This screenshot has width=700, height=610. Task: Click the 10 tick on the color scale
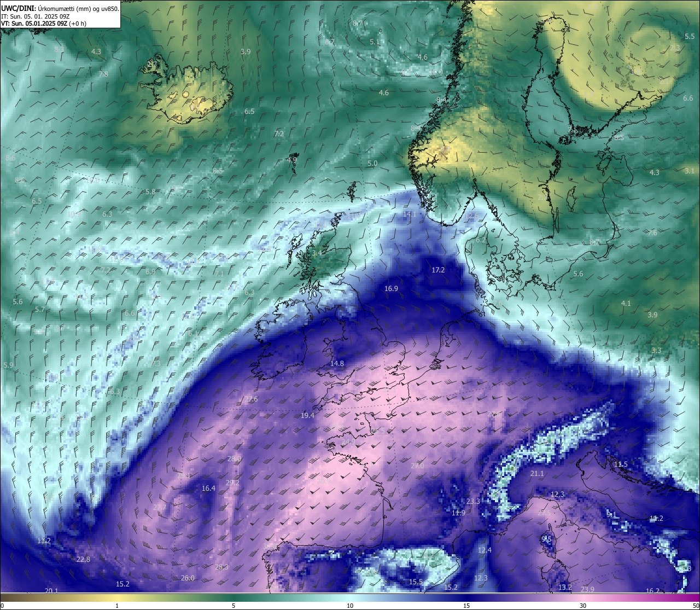point(349,606)
